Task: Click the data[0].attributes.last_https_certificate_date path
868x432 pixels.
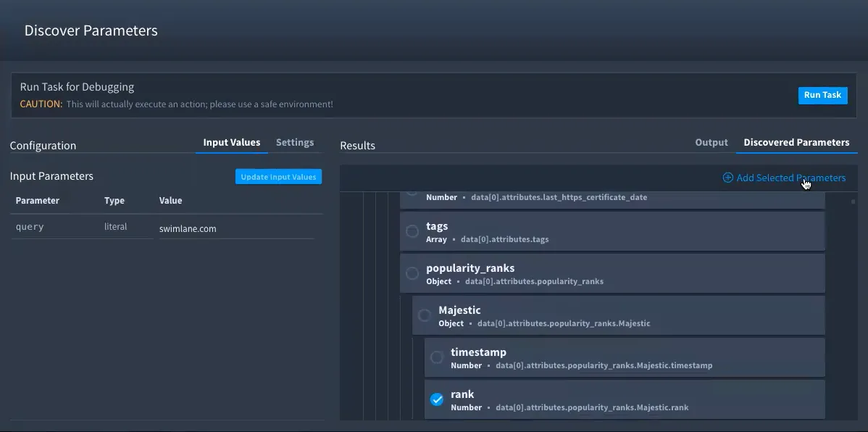Action: click(x=559, y=197)
